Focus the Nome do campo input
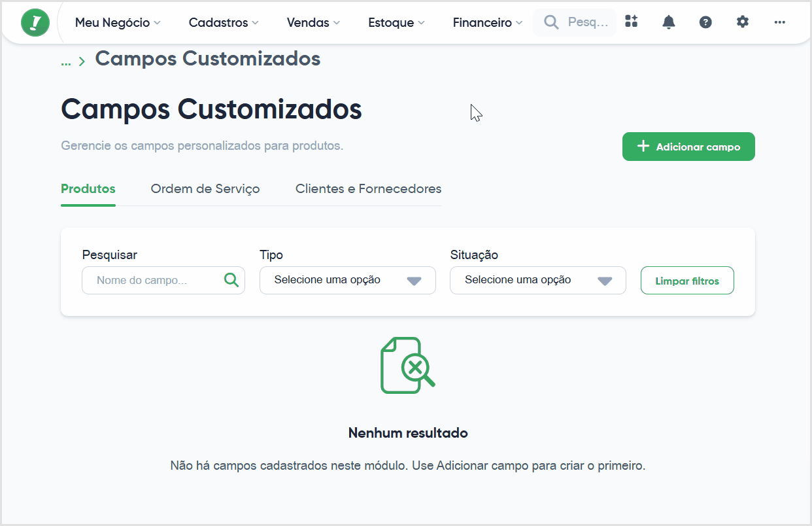 click(x=163, y=280)
